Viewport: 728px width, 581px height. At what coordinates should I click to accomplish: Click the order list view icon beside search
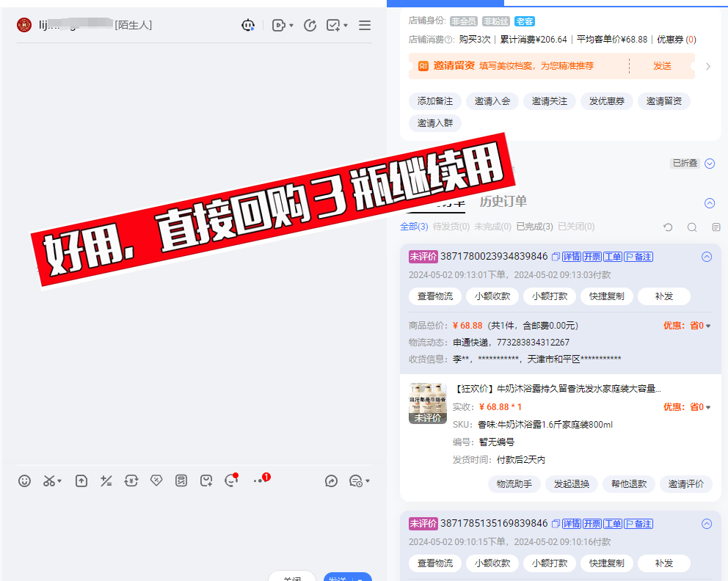click(716, 227)
